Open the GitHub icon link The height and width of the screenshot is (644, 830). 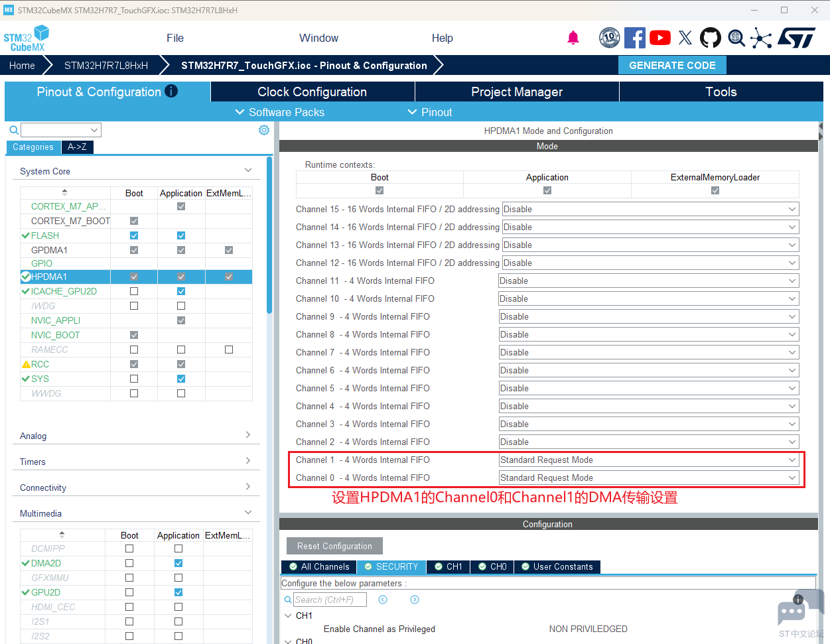[x=711, y=38]
